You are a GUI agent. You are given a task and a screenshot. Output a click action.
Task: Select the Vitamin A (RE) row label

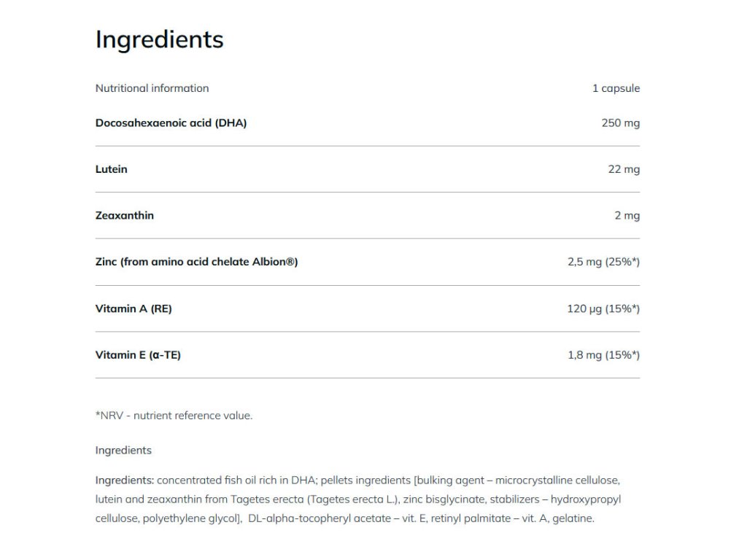point(133,308)
